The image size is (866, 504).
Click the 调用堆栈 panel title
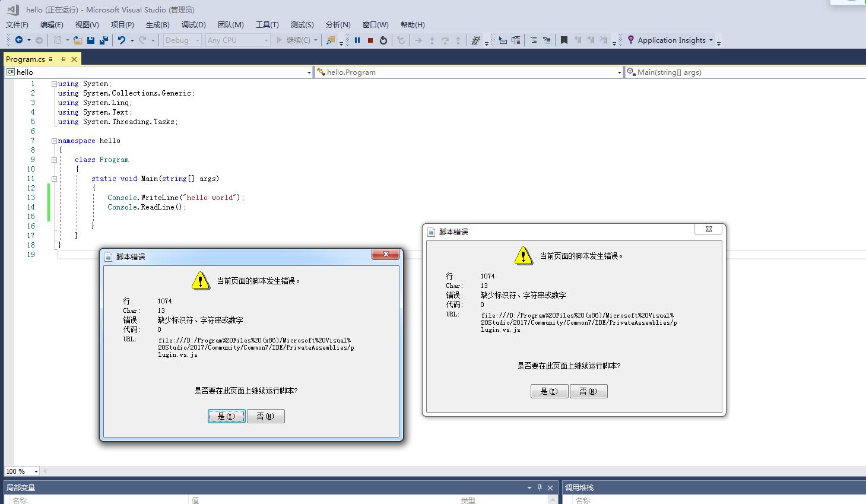coord(579,488)
